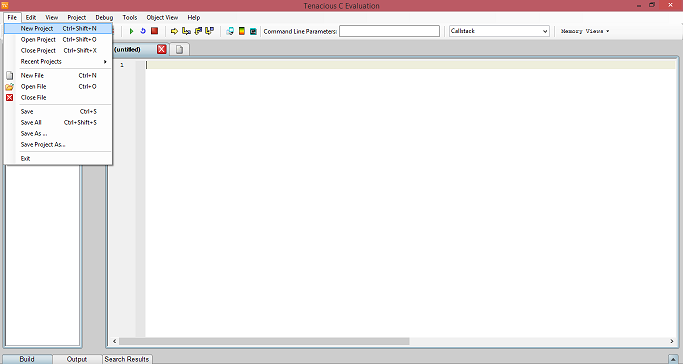Close the (untitled) tab with red X
Image resolution: width=683 pixels, height=364 pixels.
tap(162, 49)
